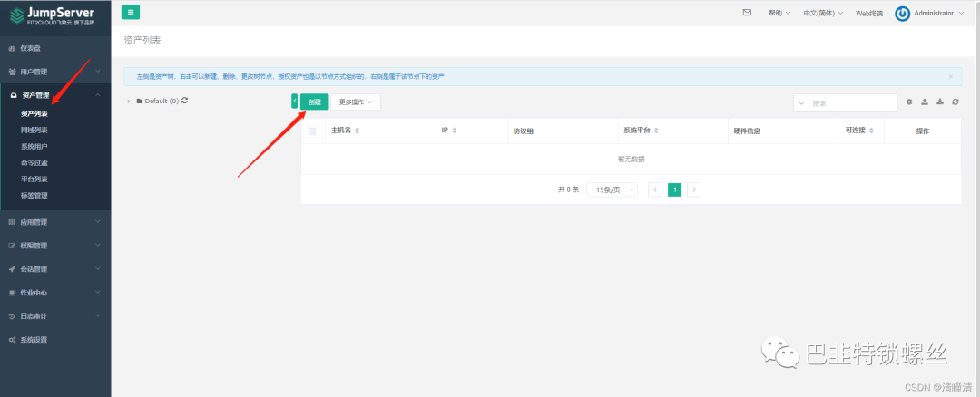Open the mail envelope icon in the header
Image resolution: width=980 pixels, height=397 pixels.
pos(747,13)
